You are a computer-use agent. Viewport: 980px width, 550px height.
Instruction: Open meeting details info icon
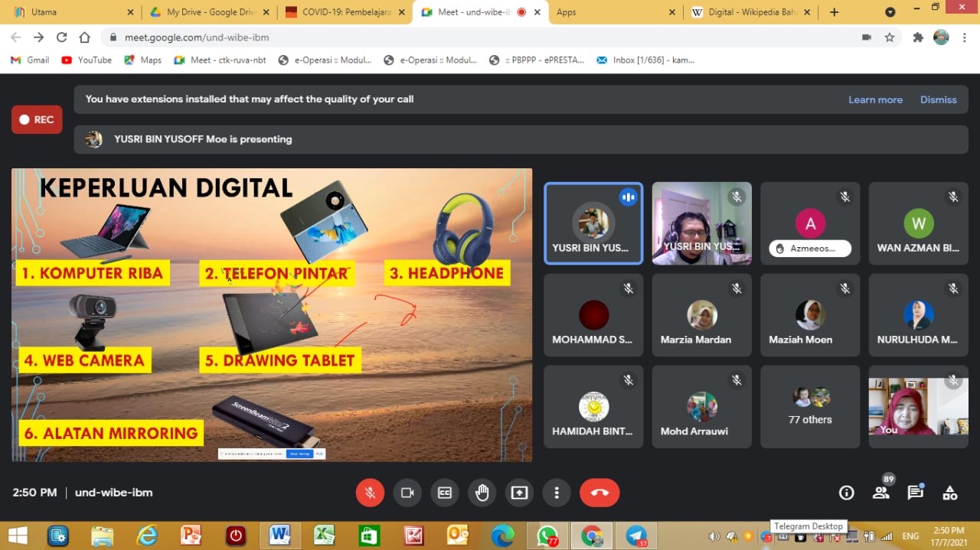click(x=846, y=493)
